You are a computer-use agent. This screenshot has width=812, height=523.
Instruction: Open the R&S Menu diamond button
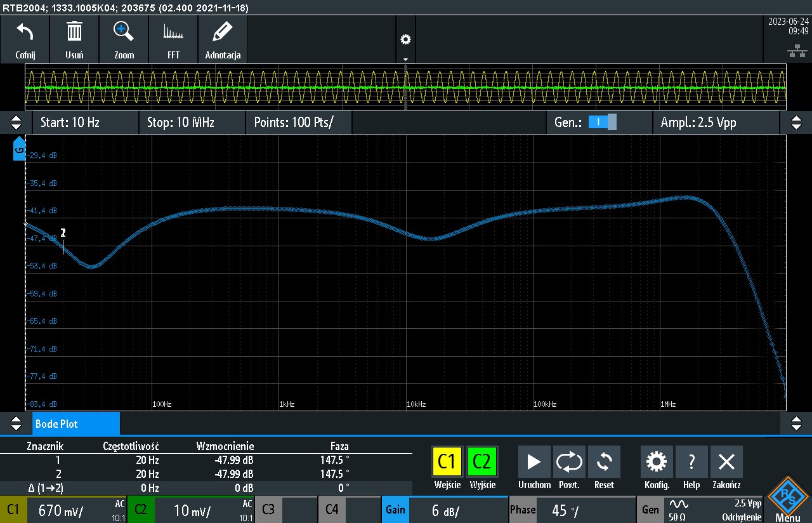[x=787, y=499]
